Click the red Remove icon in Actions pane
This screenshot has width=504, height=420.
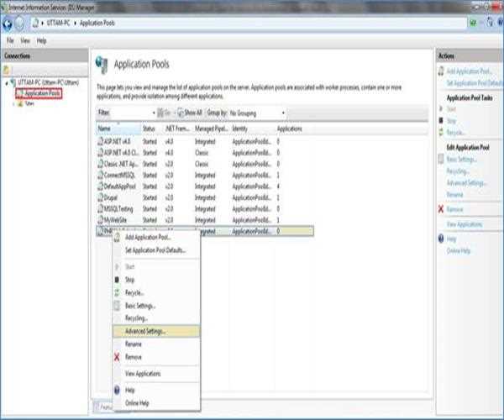441,208
